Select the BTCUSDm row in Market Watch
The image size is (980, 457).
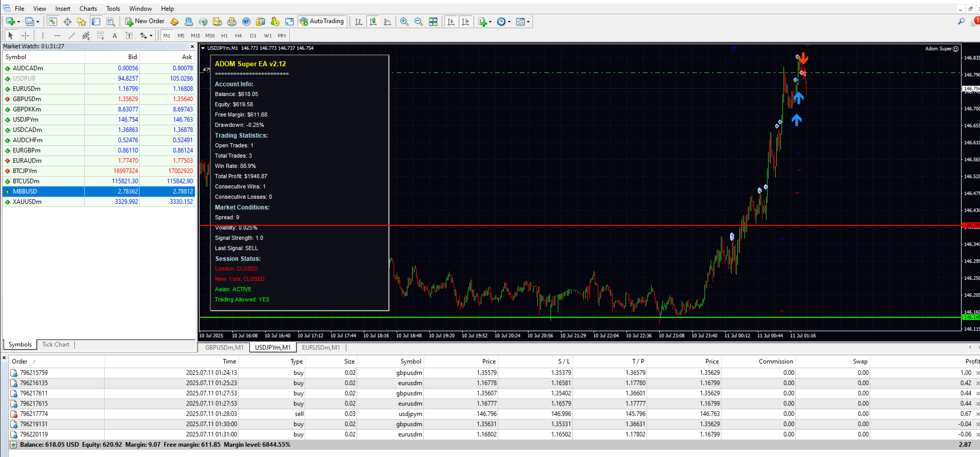pyautogui.click(x=99, y=181)
